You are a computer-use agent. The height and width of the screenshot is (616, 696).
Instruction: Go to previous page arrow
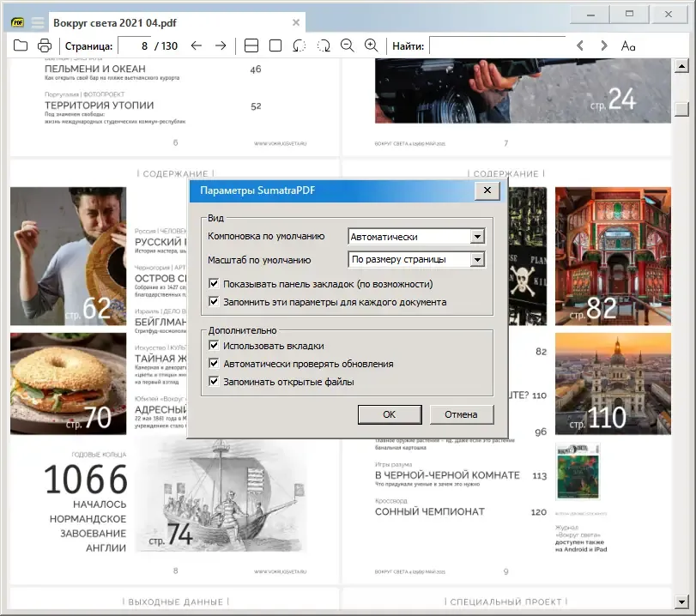[x=197, y=45]
